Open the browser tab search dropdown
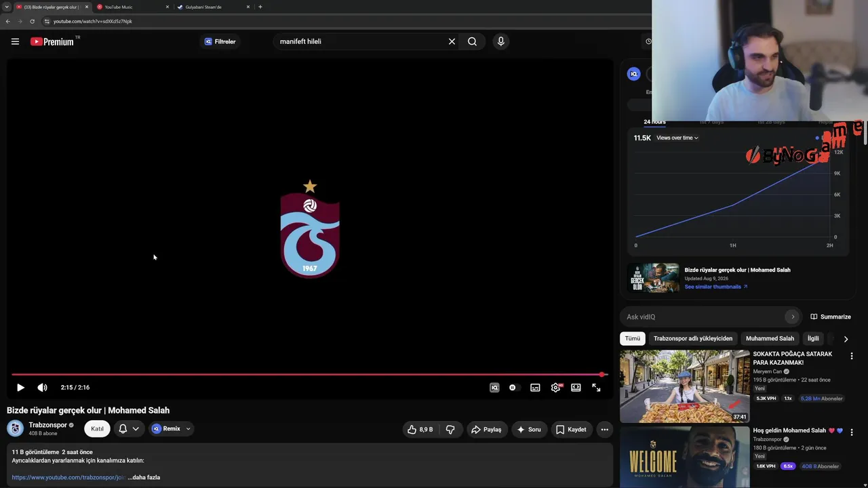868x488 pixels. click(x=6, y=7)
